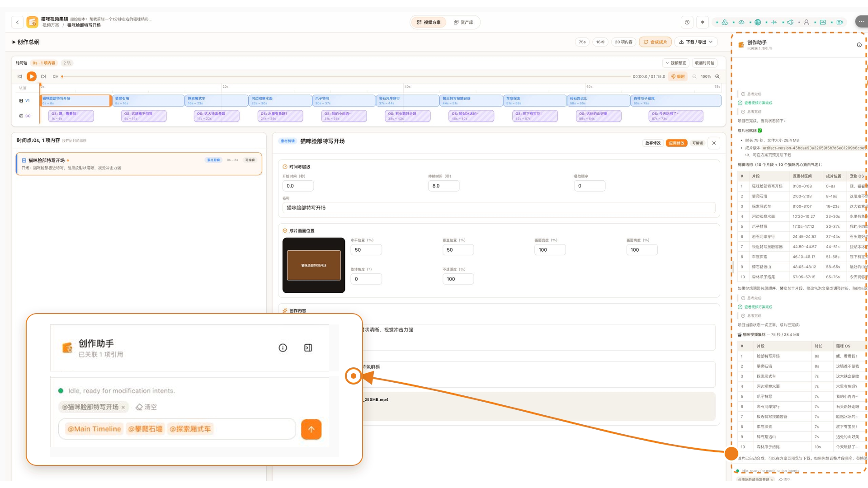Select caption clip OS: 今天玩够了~
Image resolution: width=868 pixels, height=488 pixels.
676,116
